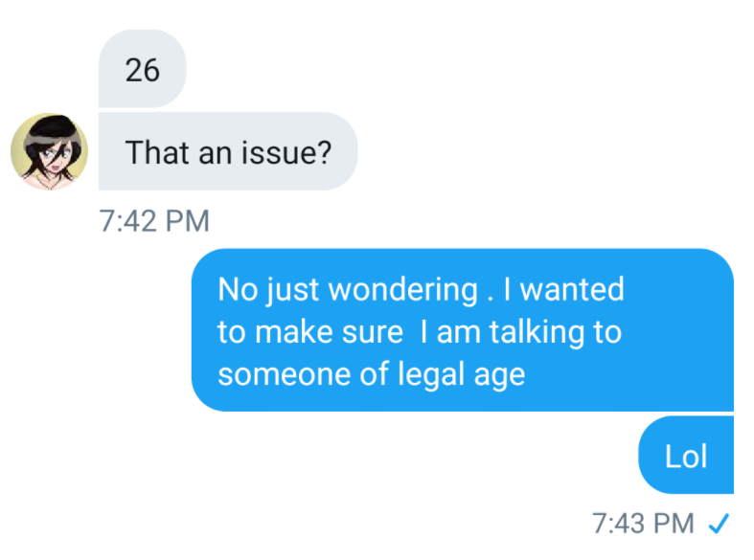Select the "That an issue?" message bubble
The height and width of the screenshot is (560, 754).
(x=228, y=151)
